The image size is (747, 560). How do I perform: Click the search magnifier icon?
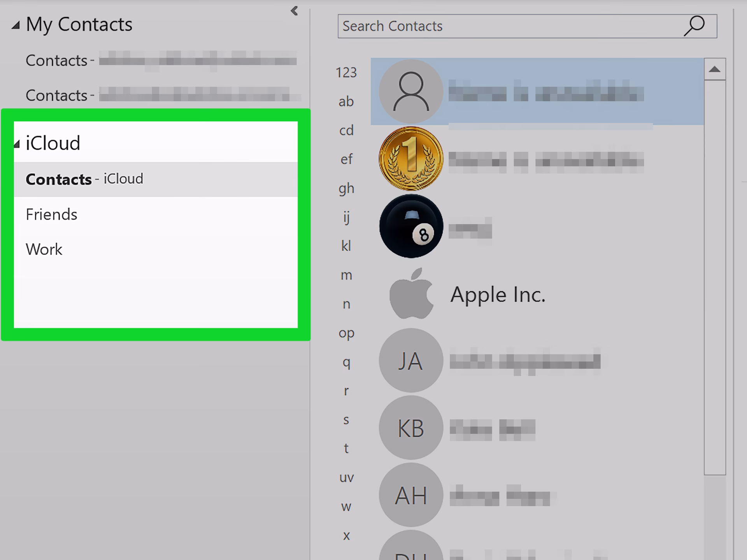click(x=694, y=26)
